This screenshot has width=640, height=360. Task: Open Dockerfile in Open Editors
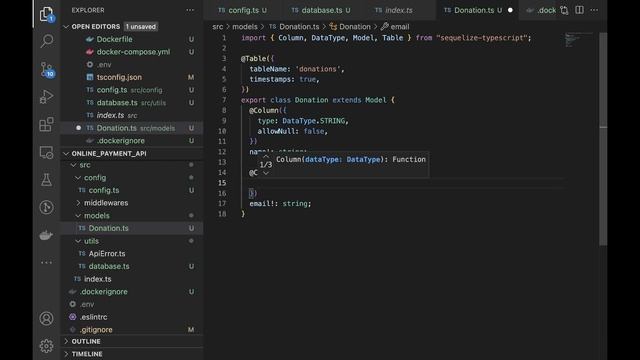(x=132, y=39)
